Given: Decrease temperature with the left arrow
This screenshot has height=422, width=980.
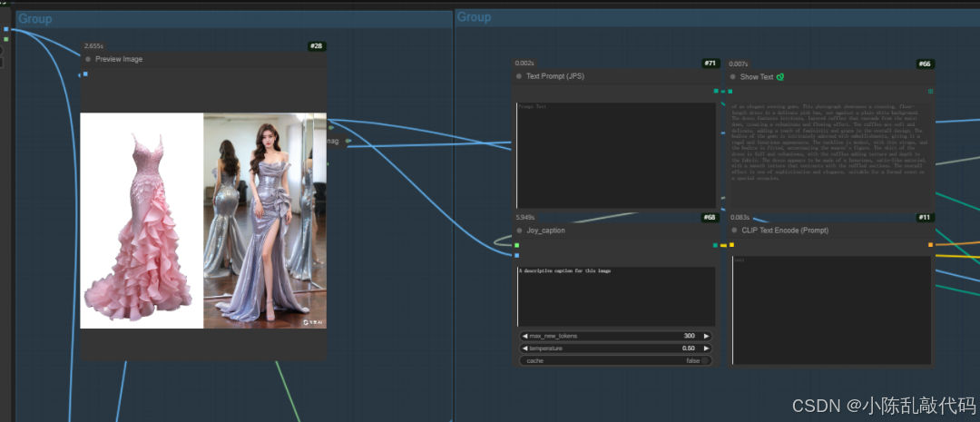Looking at the screenshot, I should click(x=524, y=348).
